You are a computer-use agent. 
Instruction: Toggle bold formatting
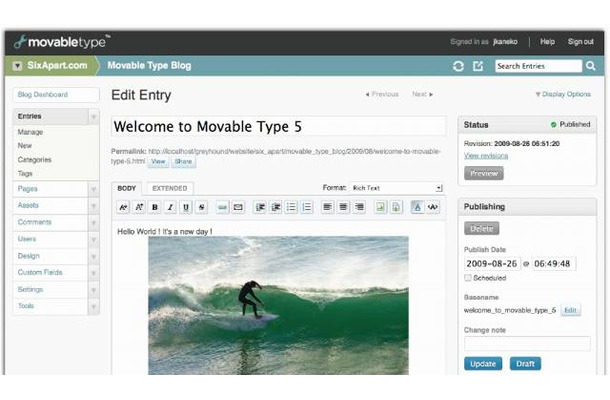[x=155, y=207]
